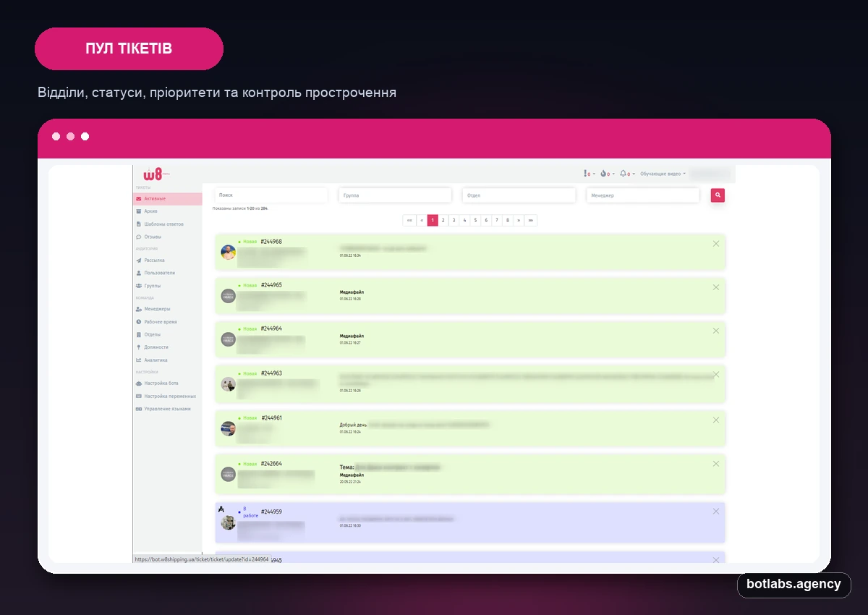Click user avatar on ticket #244968
This screenshot has height=615, width=868.
pos(228,253)
